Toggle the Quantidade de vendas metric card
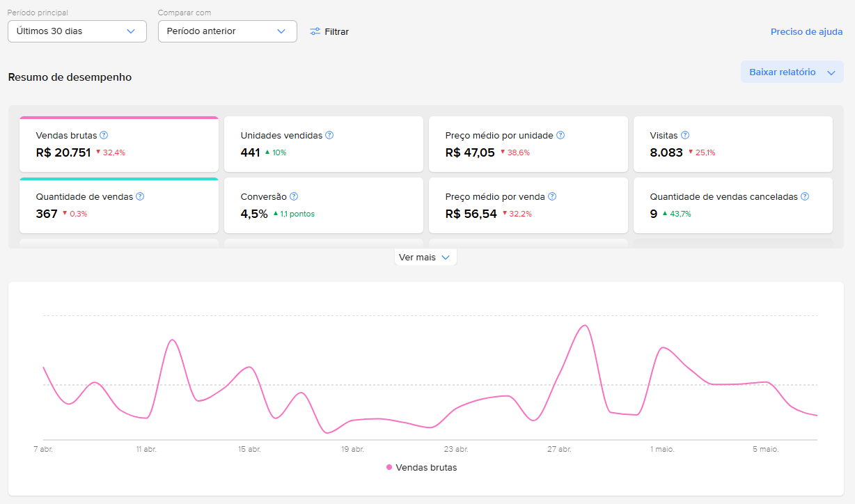 [x=119, y=205]
